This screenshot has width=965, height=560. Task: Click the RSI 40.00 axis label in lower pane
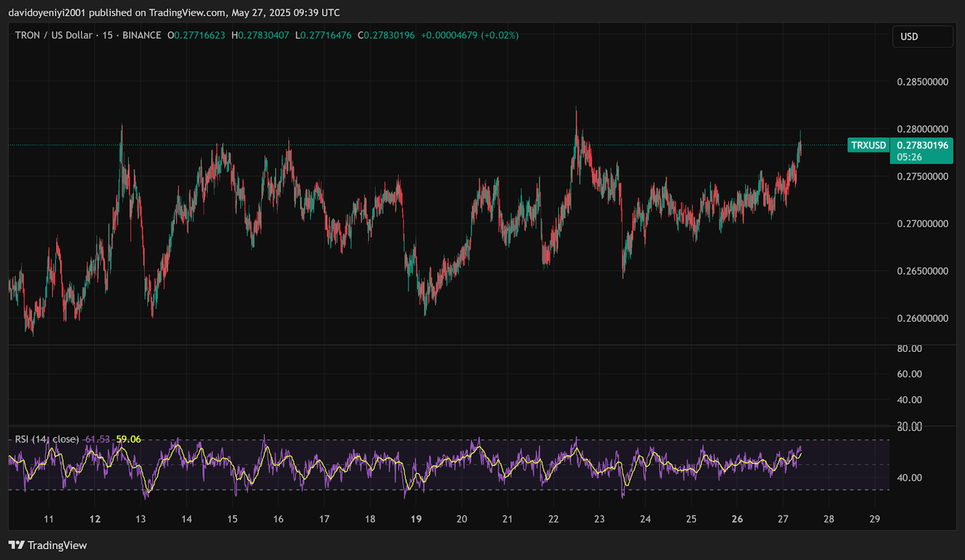(x=910, y=477)
